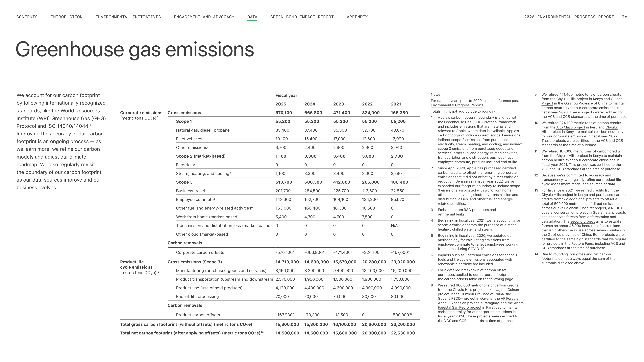Click 'Work from home (market-based)' row label
Viewport: 644px width, 362px height.
pos(207,217)
